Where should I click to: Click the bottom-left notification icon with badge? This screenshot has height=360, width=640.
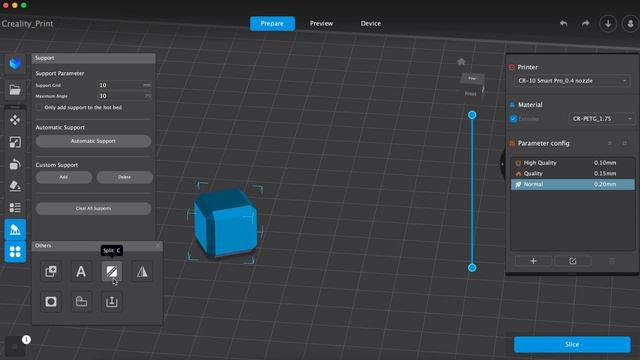coord(15,347)
